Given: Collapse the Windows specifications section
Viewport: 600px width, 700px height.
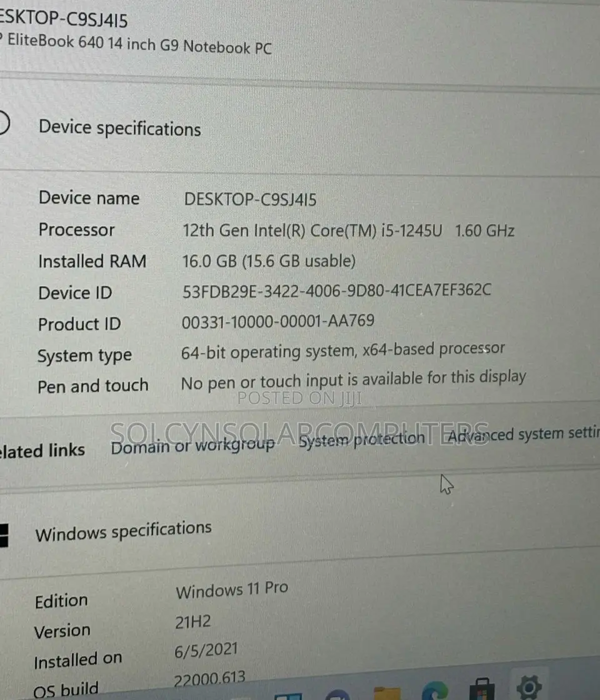Looking at the screenshot, I should point(122,531).
